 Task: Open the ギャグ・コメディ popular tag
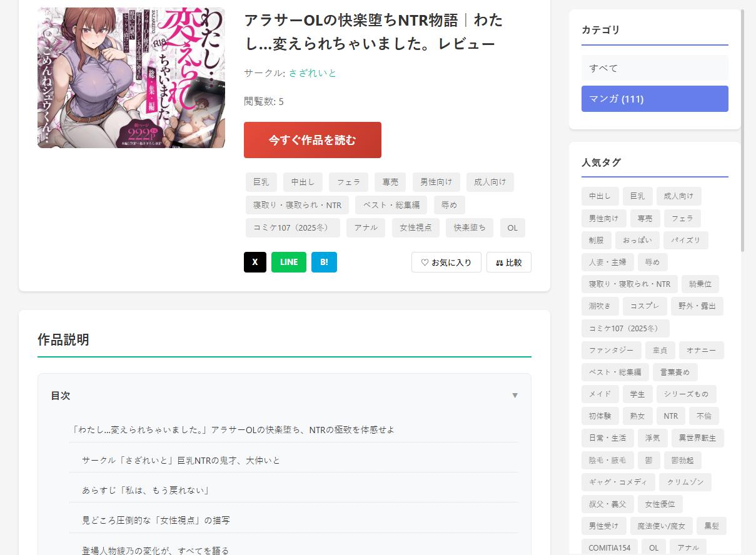tap(618, 482)
